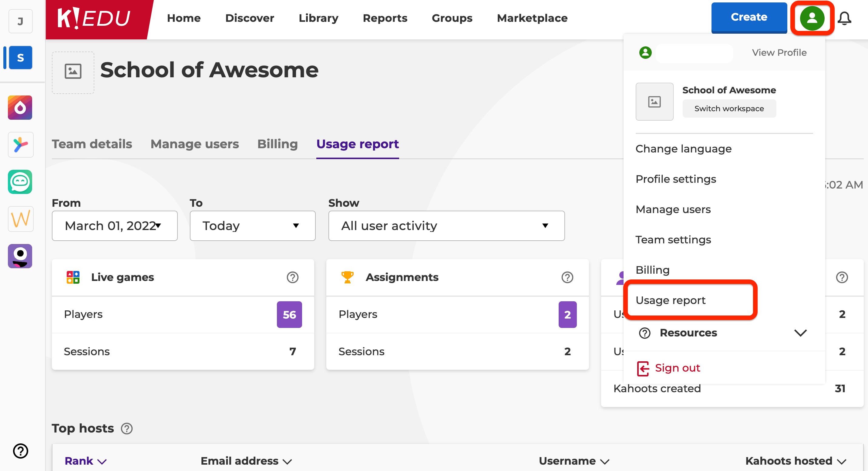Click the notification bell icon
The height and width of the screenshot is (471, 868).
click(x=844, y=18)
